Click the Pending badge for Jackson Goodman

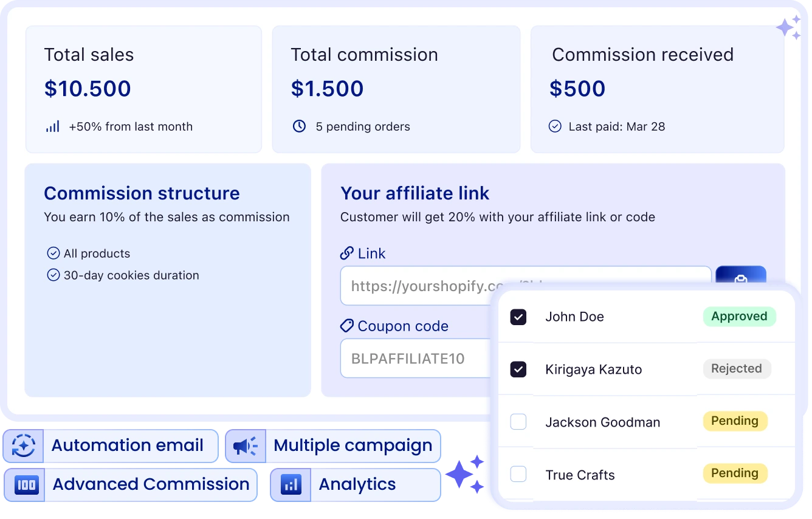tap(735, 421)
